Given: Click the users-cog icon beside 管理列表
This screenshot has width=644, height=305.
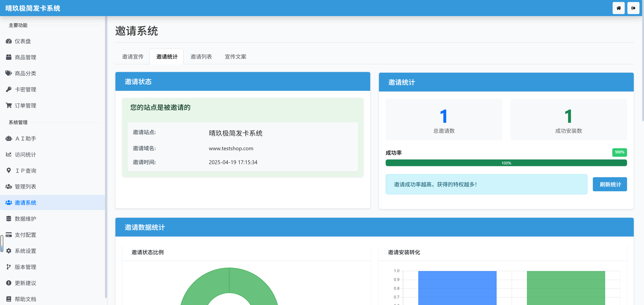Looking at the screenshot, I should [9, 187].
